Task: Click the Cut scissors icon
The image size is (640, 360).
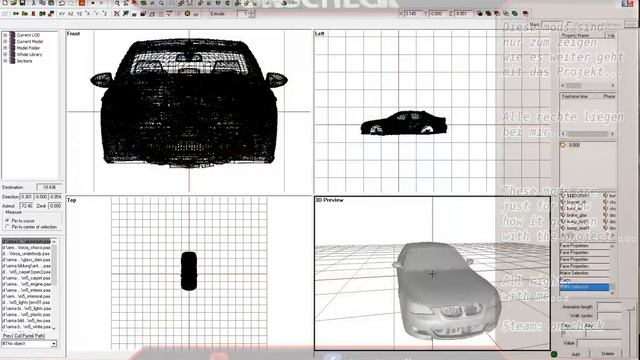Action: [33, 3]
